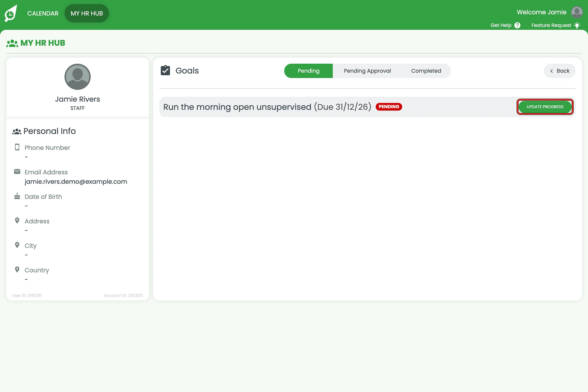Open the user avatar menu icon

coord(577,12)
